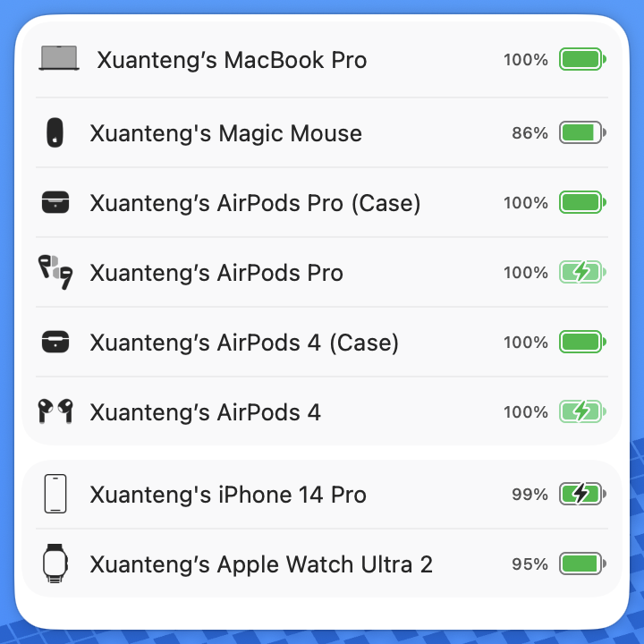
Task: Select Xuanteng's iPhone 14 Pro label
Action: pyautogui.click(x=228, y=495)
